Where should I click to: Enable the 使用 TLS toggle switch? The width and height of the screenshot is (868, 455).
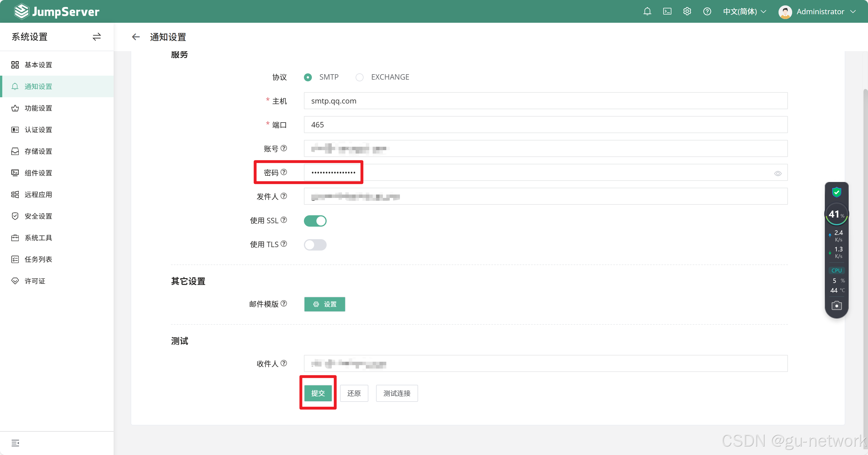tap(315, 245)
